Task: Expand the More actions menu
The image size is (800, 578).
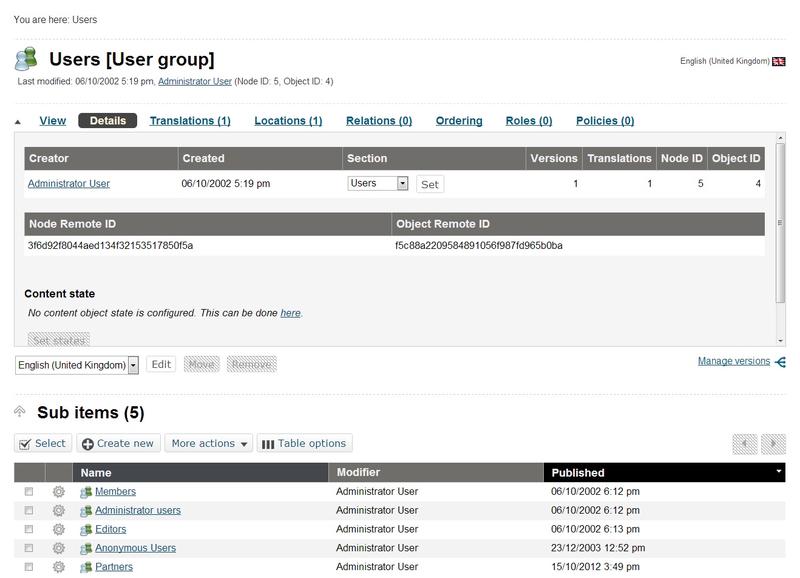Action: click(x=209, y=443)
